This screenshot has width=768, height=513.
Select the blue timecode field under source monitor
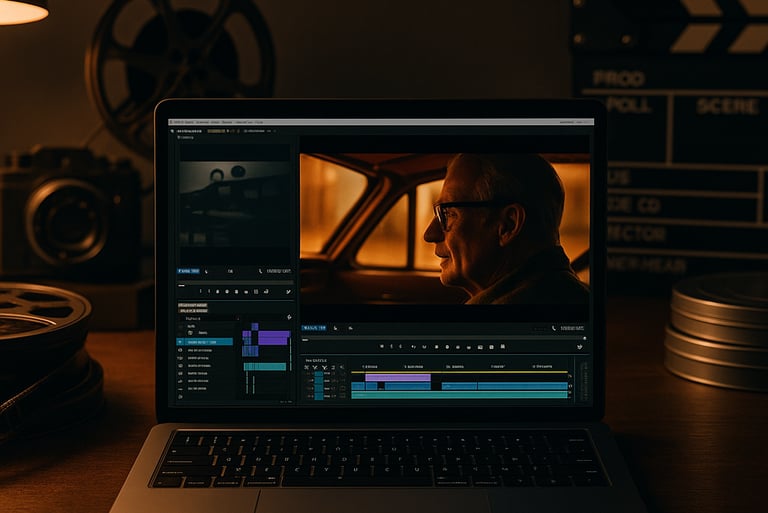[x=188, y=271]
